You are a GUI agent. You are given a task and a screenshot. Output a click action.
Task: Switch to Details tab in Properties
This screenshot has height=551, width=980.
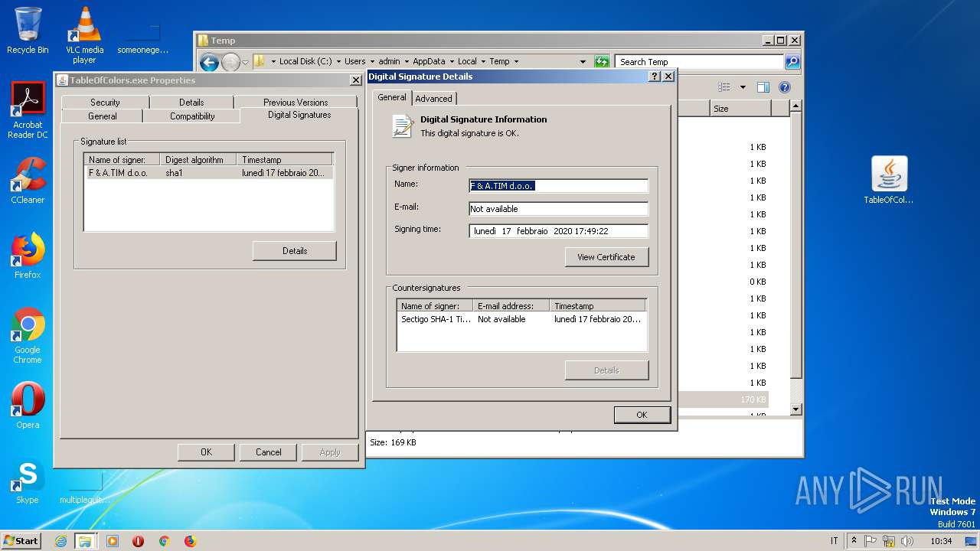[191, 102]
